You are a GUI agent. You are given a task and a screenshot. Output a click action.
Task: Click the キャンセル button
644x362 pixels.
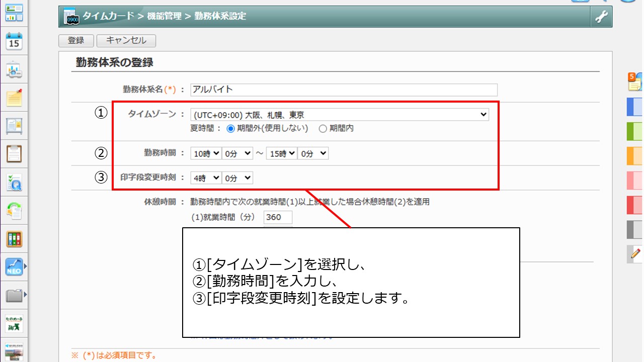[126, 40]
